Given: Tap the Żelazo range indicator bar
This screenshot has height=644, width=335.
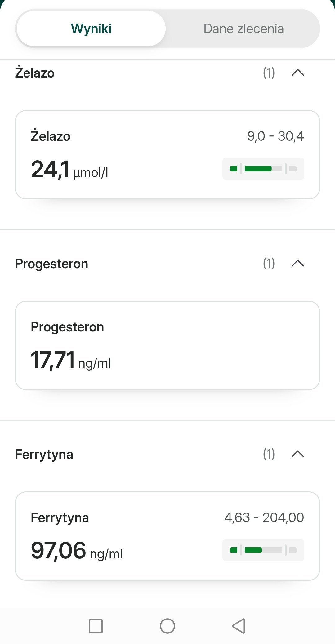Looking at the screenshot, I should click(263, 169).
